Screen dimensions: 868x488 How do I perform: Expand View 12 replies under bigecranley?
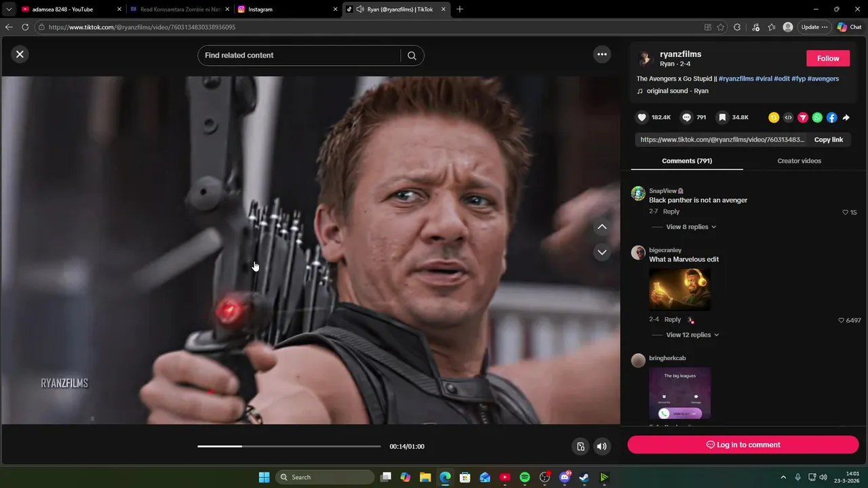692,335
